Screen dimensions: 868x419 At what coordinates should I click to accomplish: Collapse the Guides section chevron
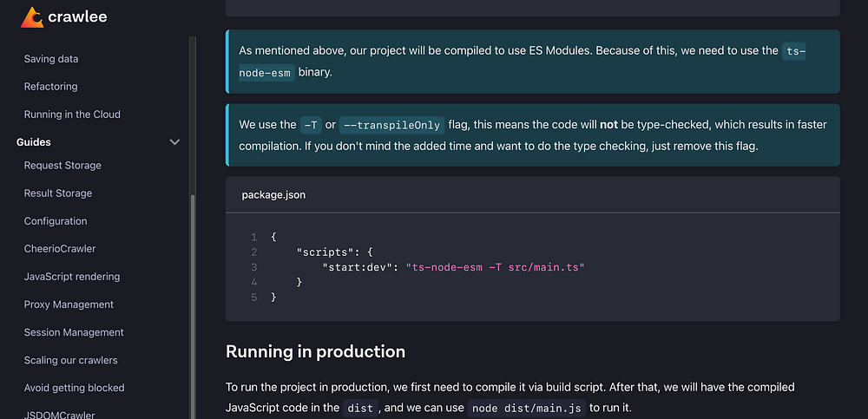[174, 142]
